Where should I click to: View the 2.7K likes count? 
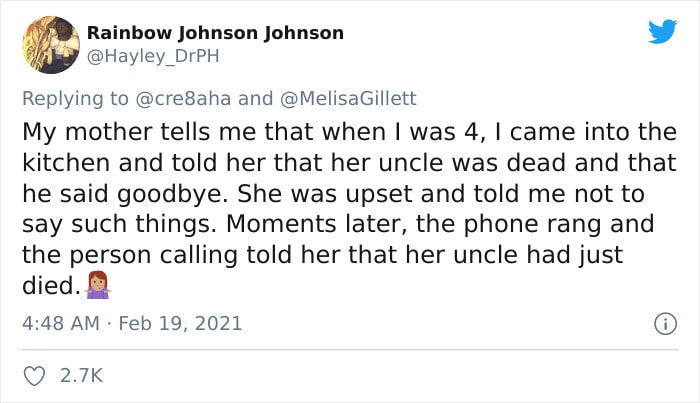point(81,376)
